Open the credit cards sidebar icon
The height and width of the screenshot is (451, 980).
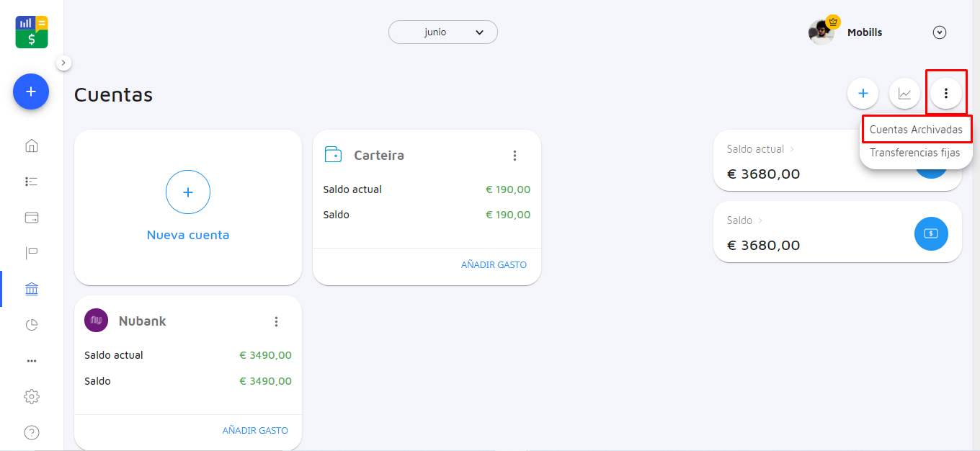[x=32, y=218]
